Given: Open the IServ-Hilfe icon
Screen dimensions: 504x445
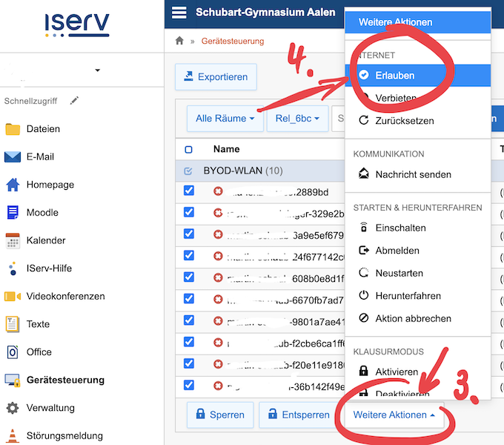Looking at the screenshot, I should point(13,268).
